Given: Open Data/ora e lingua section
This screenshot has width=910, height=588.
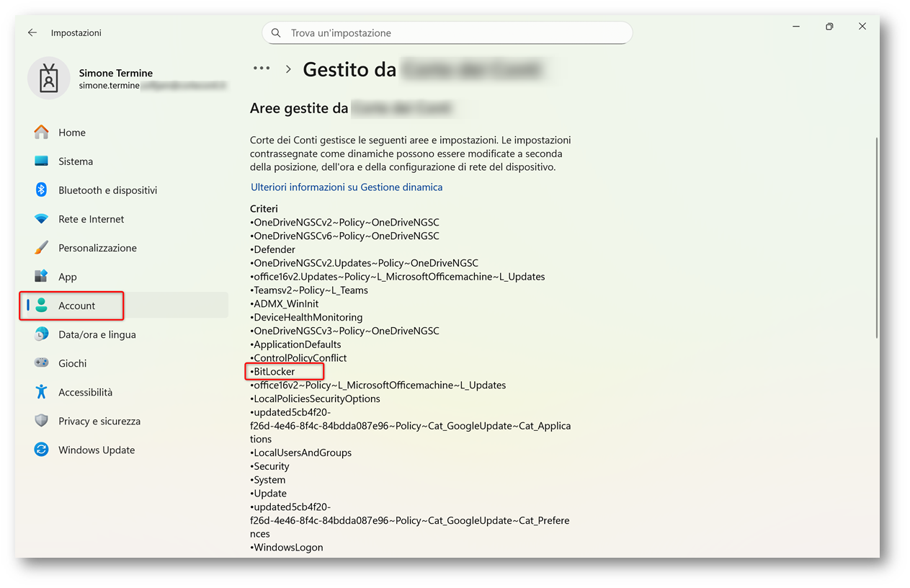Looking at the screenshot, I should 97,334.
